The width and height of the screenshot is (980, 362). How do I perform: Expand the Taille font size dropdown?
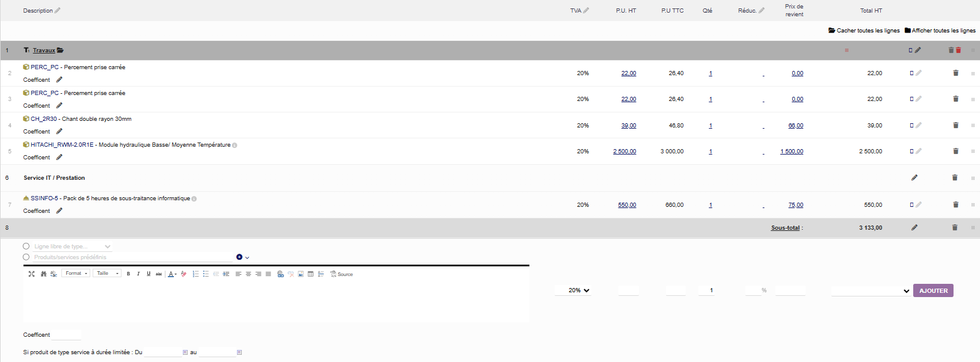click(107, 274)
